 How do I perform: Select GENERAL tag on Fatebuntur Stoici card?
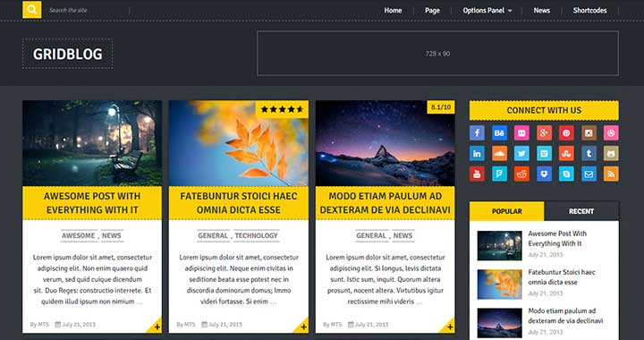(x=213, y=235)
